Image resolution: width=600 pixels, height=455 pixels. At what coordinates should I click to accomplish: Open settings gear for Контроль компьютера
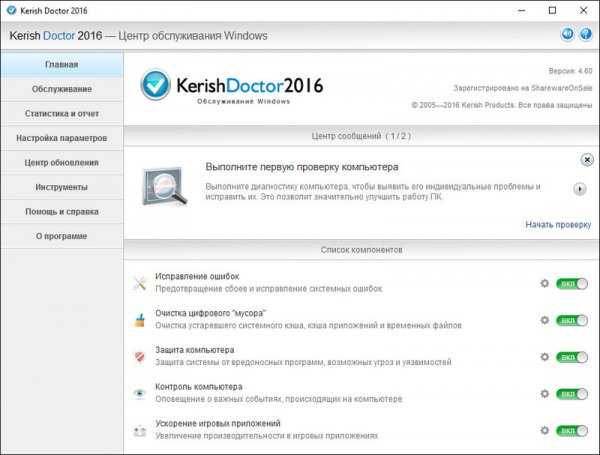545,393
